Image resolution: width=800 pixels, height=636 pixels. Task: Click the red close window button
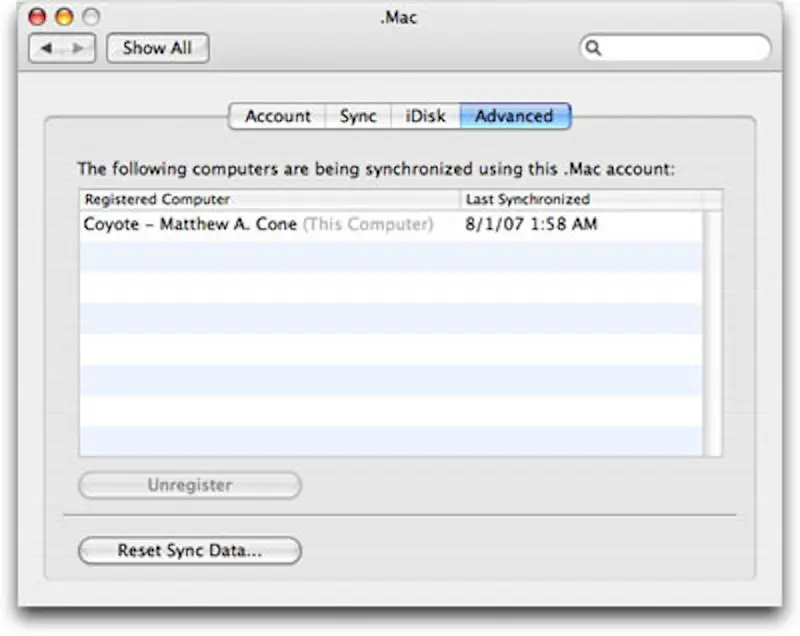37,16
